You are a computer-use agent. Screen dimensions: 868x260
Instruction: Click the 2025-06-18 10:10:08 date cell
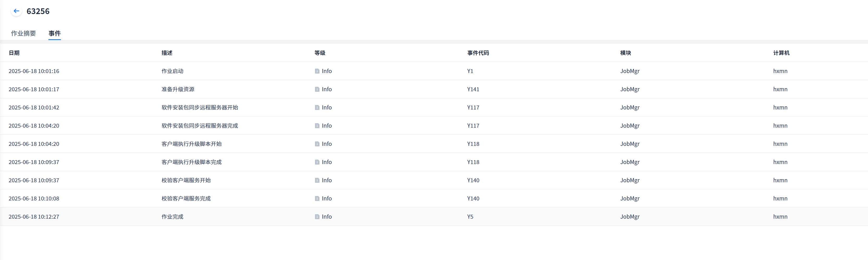pyautogui.click(x=34, y=198)
